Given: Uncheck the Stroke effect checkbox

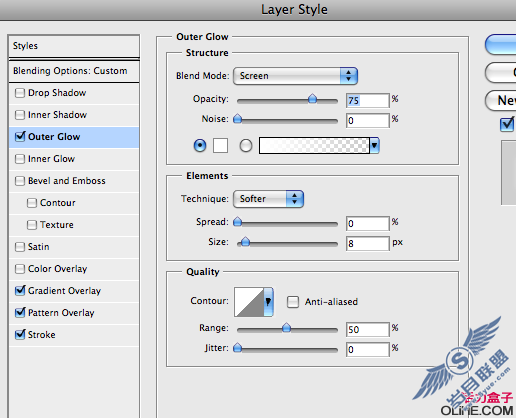Looking at the screenshot, I should (x=20, y=334).
